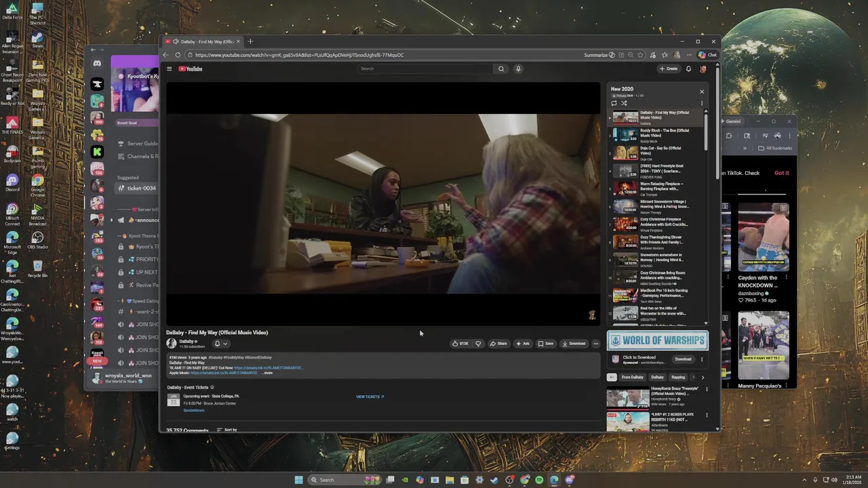
Task: Download the video using the Download button
Action: click(x=574, y=344)
